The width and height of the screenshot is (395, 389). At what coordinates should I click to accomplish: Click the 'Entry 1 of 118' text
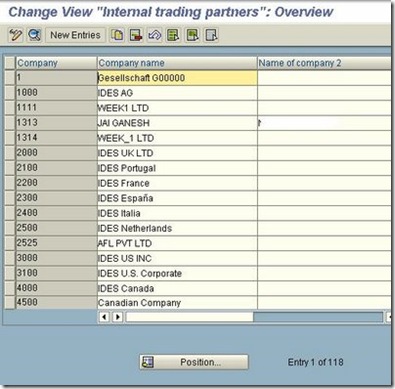(x=315, y=362)
